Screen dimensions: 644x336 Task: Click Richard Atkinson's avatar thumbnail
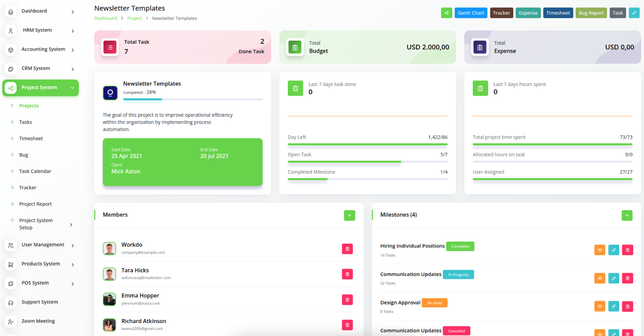tap(109, 325)
